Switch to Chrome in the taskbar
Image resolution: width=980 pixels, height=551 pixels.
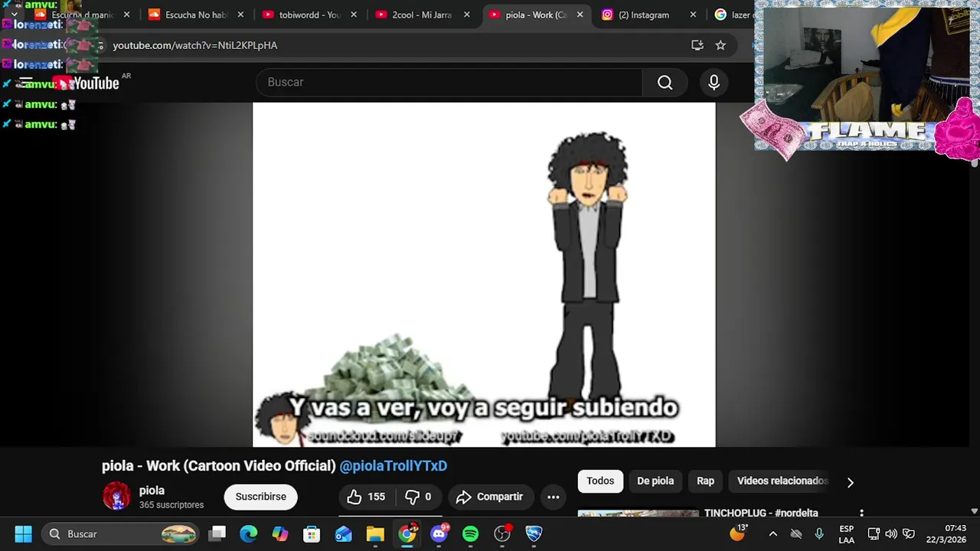pos(407,533)
